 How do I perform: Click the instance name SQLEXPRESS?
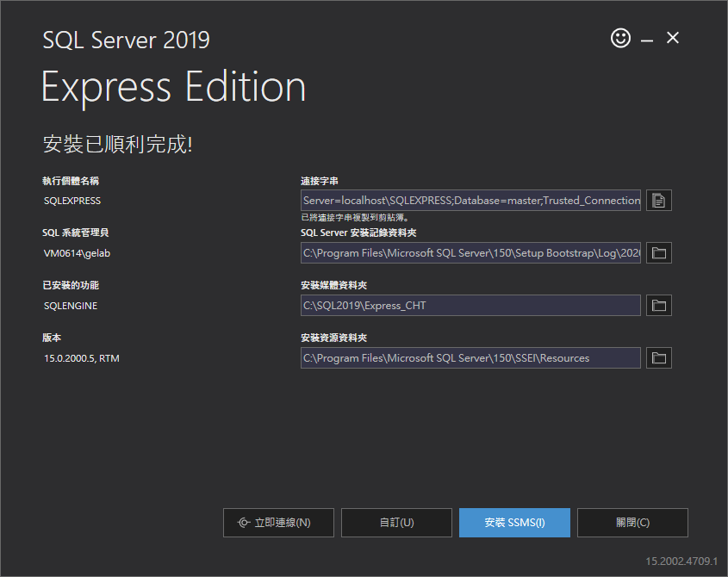[72, 201]
